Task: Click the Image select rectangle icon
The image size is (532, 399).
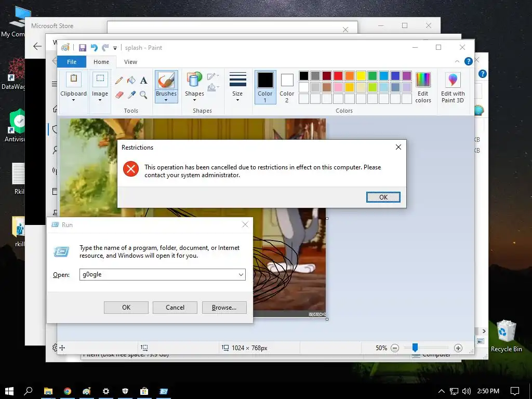Action: point(100,79)
